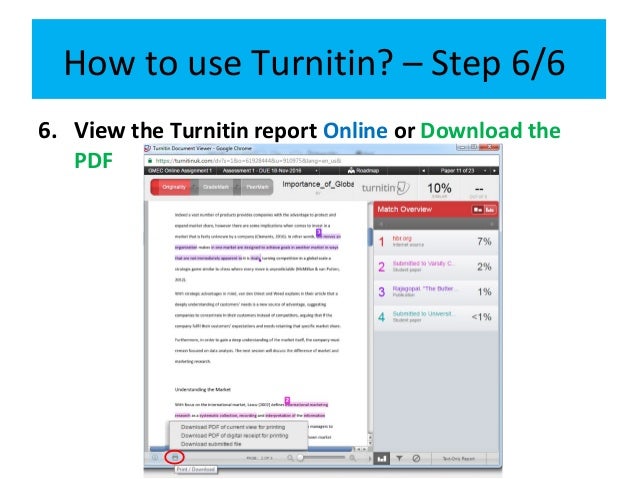Select the Originality tab
This screenshot has width=638, height=479.
click(171, 187)
